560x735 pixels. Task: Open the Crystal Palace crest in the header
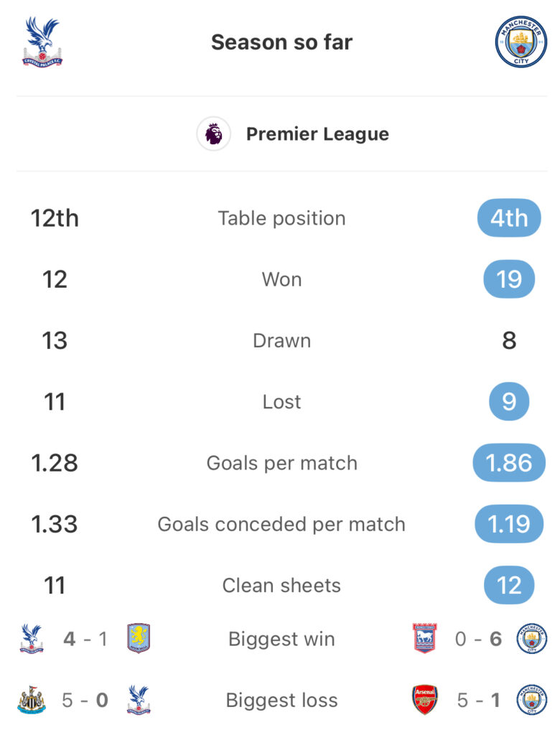[42, 42]
